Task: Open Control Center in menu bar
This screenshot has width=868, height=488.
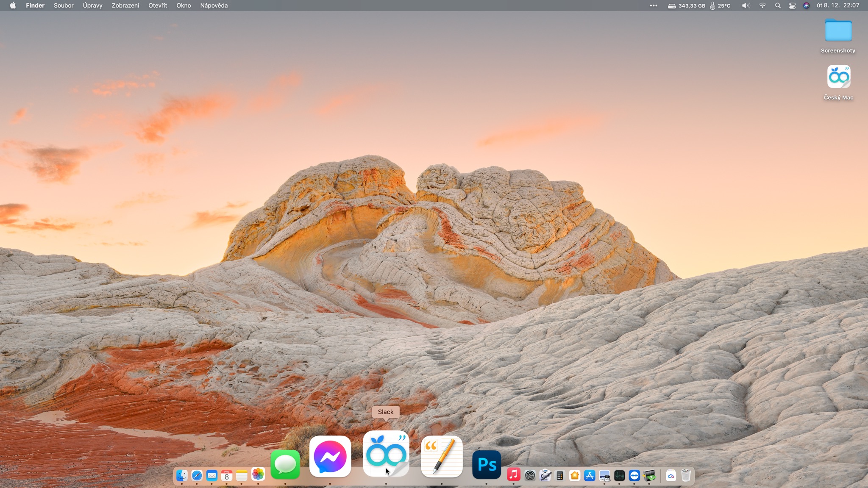Action: coord(792,6)
